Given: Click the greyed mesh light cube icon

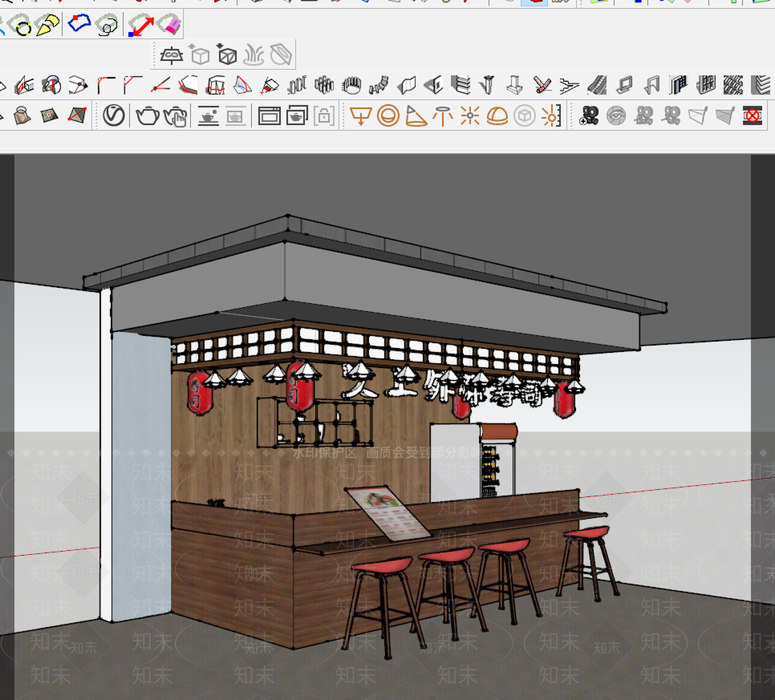Looking at the screenshot, I should tap(525, 116).
